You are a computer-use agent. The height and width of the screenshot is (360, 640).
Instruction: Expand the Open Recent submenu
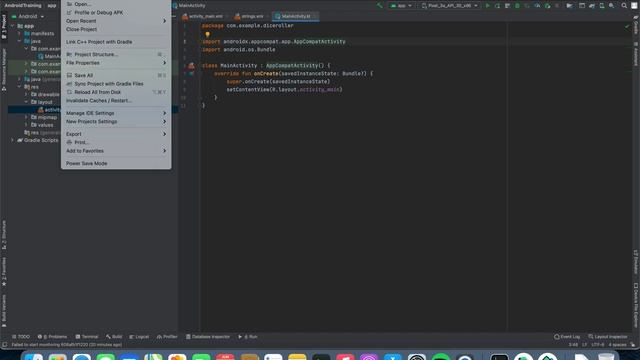[x=116, y=21]
